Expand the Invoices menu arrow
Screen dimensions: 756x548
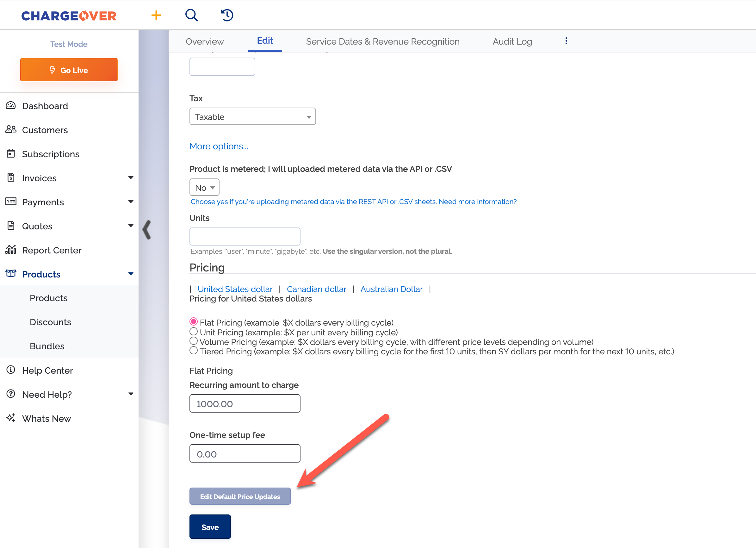[x=131, y=178]
